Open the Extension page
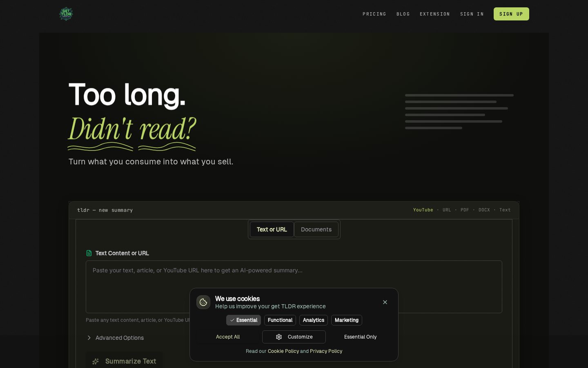 pos(435,14)
